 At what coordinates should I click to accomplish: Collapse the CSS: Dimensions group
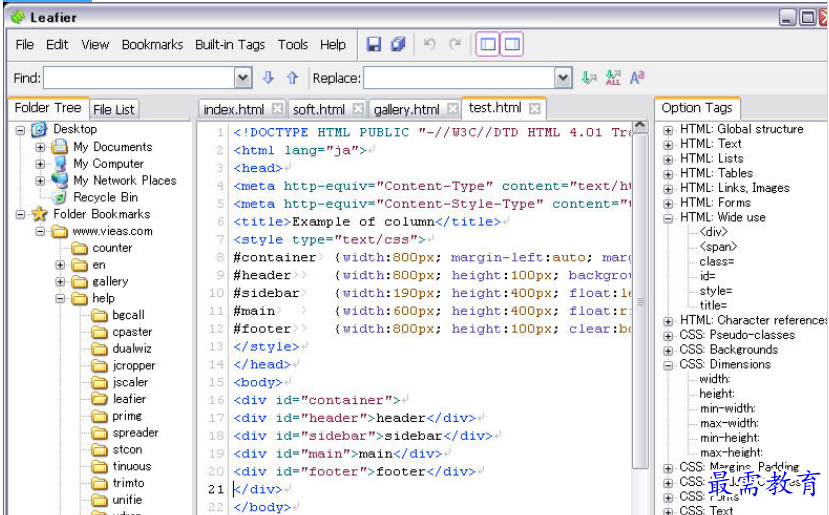[668, 365]
